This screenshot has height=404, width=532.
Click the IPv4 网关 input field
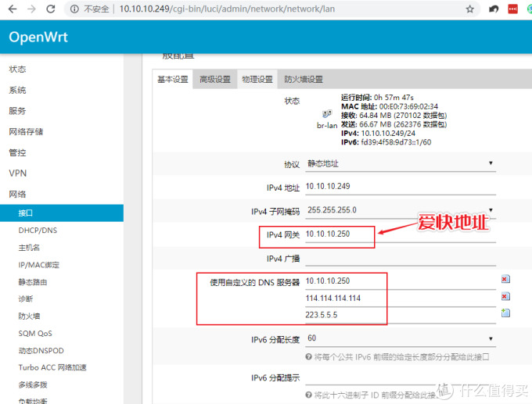(x=401, y=234)
